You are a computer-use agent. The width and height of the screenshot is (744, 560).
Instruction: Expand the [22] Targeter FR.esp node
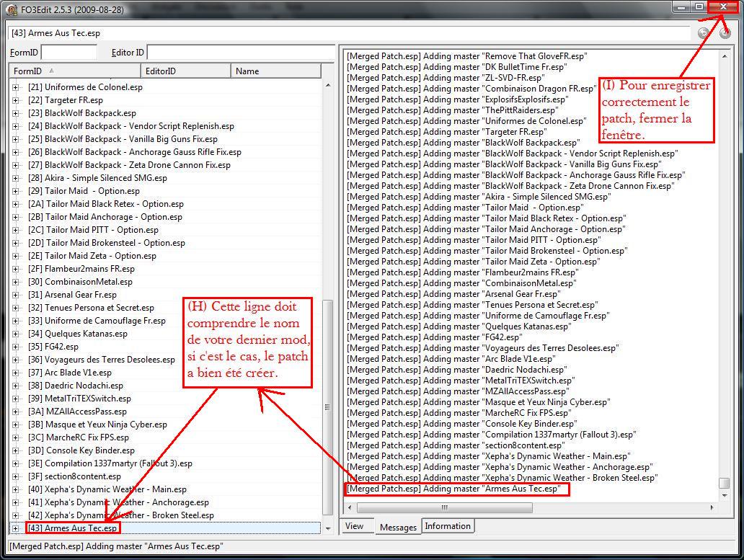pyautogui.click(x=16, y=100)
